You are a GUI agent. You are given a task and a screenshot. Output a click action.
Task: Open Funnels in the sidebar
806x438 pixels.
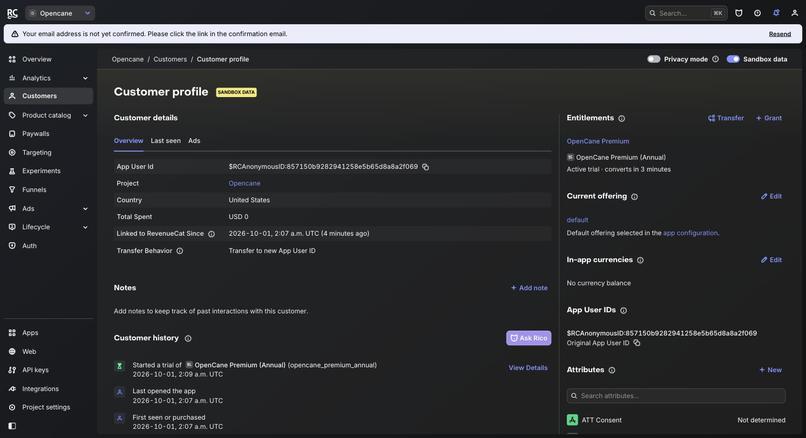pyautogui.click(x=48, y=190)
